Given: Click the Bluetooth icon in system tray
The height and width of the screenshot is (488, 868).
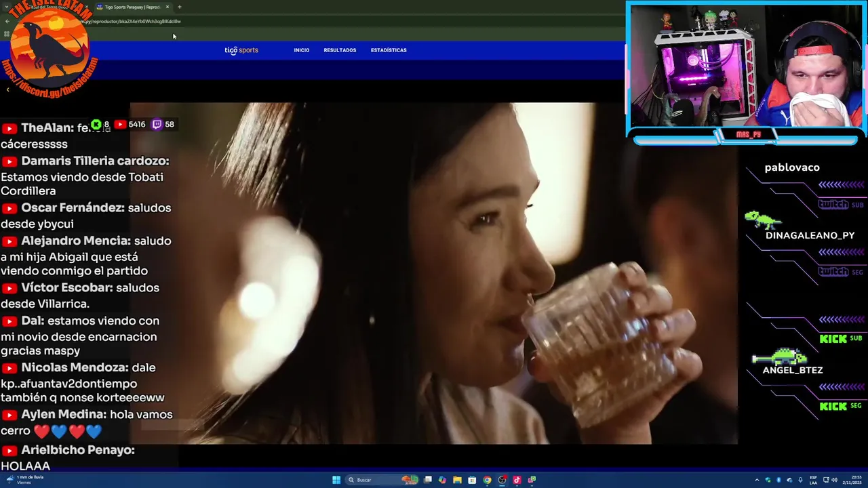Looking at the screenshot, I should 778,480.
